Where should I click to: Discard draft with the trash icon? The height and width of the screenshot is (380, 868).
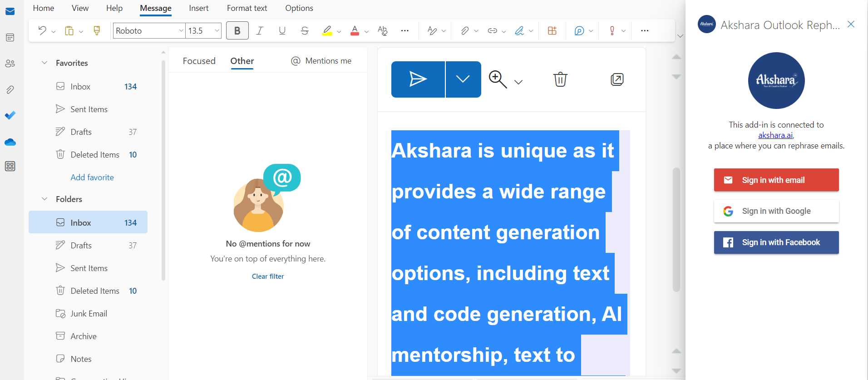pyautogui.click(x=560, y=79)
